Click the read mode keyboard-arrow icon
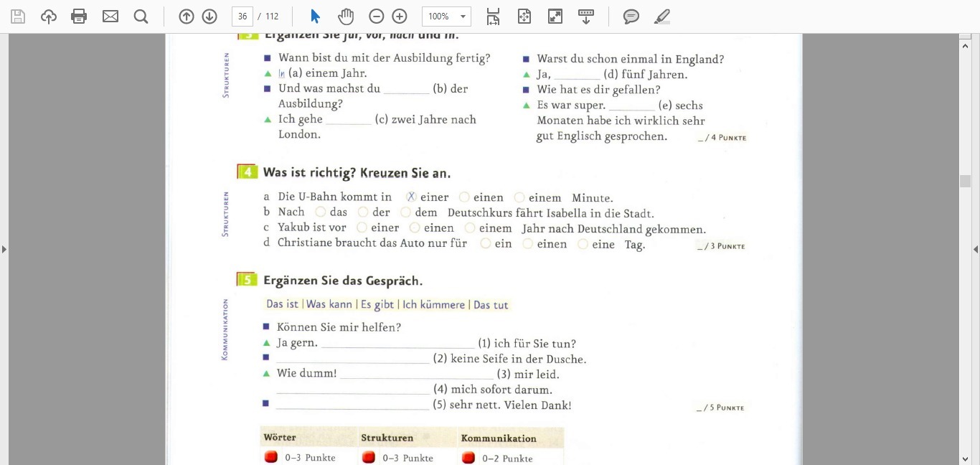980x465 pixels. (x=586, y=17)
